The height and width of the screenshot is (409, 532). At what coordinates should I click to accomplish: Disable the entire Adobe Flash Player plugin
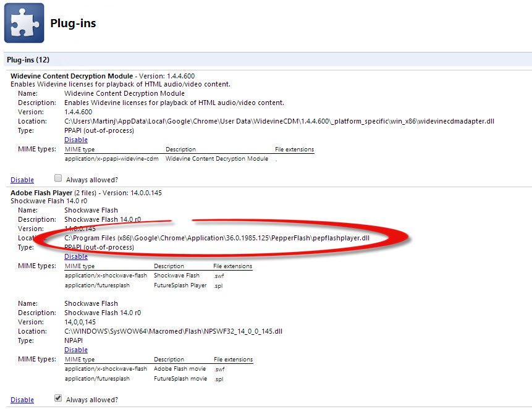pos(22,400)
